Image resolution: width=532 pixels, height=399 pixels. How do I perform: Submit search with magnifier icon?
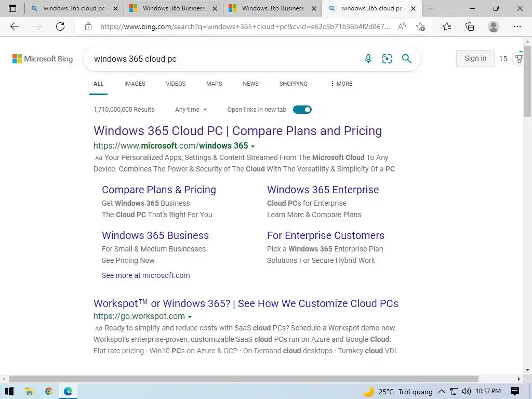click(406, 59)
